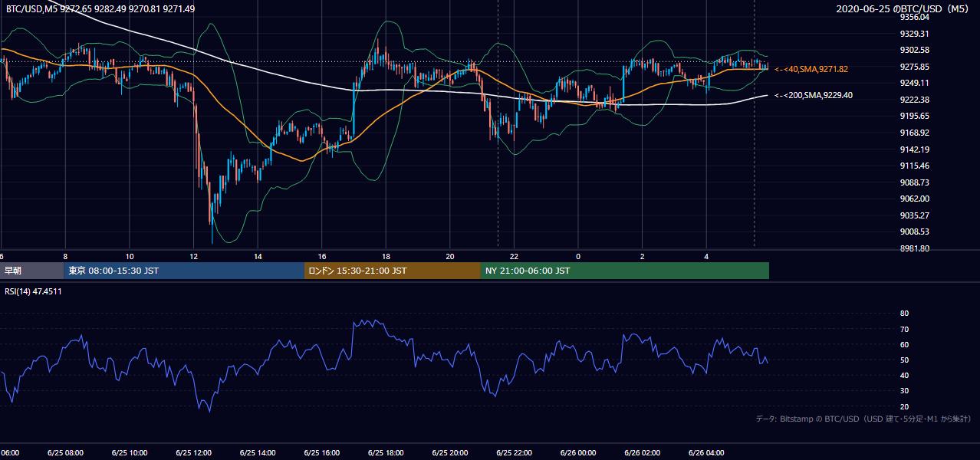The height and width of the screenshot is (460, 980).
Task: Click RSI axis level 60
Action: (x=904, y=344)
